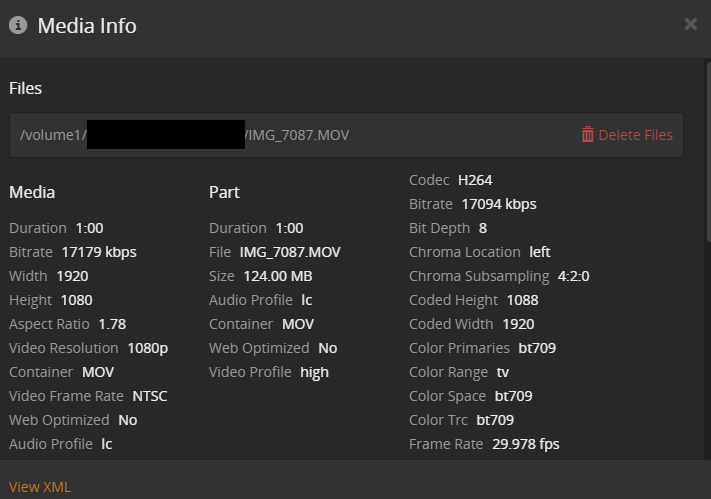Click the Media column heading
The width and height of the screenshot is (711, 499).
32,192
